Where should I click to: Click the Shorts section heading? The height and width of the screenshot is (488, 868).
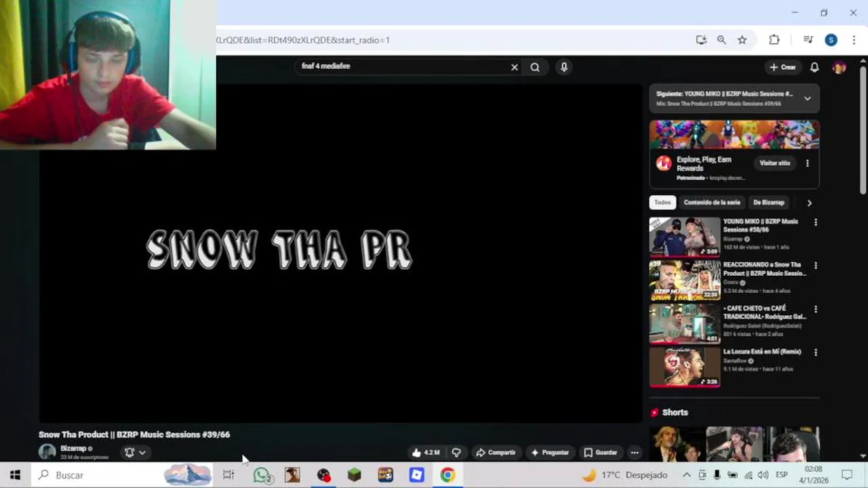pos(675,412)
